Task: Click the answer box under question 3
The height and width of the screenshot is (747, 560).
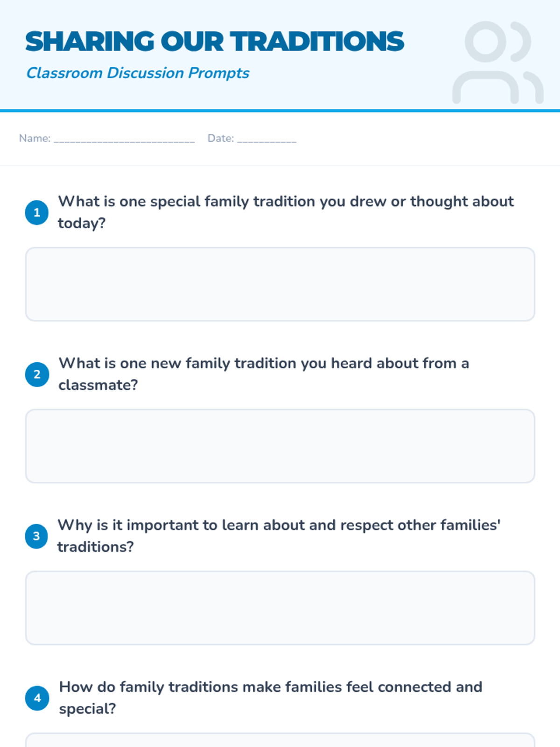Action: click(x=280, y=608)
